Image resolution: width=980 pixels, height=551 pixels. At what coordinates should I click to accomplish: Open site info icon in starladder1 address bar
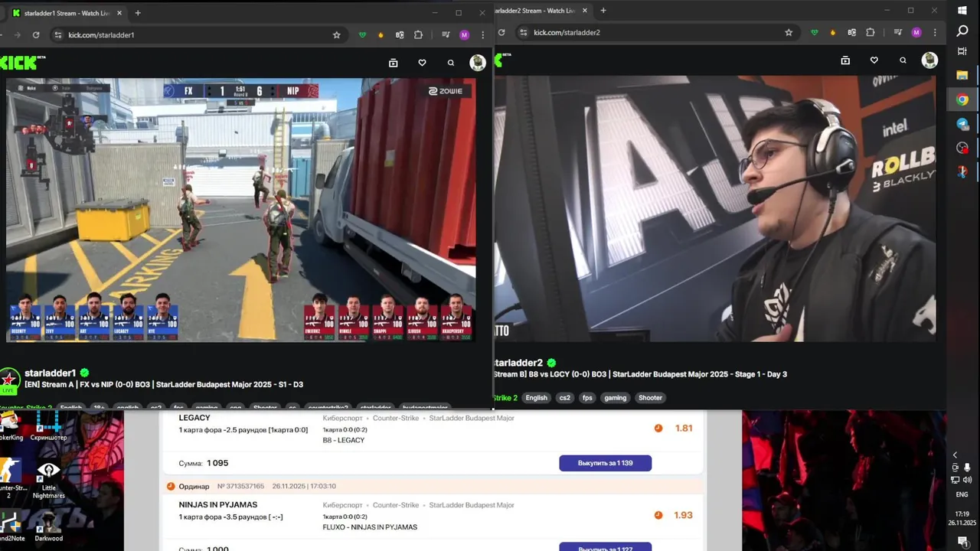pyautogui.click(x=57, y=34)
